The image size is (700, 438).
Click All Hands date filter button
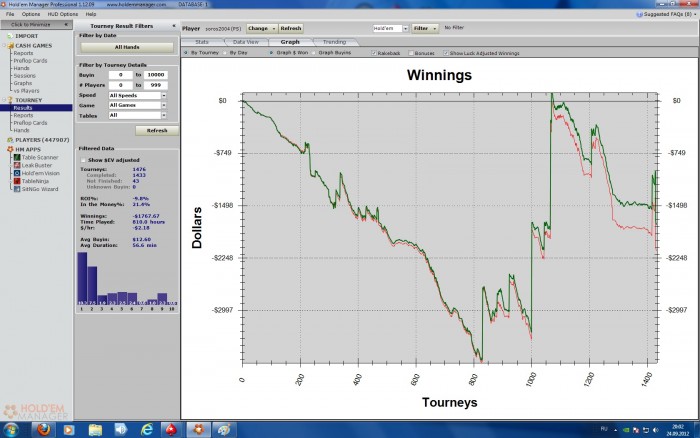[x=127, y=47]
